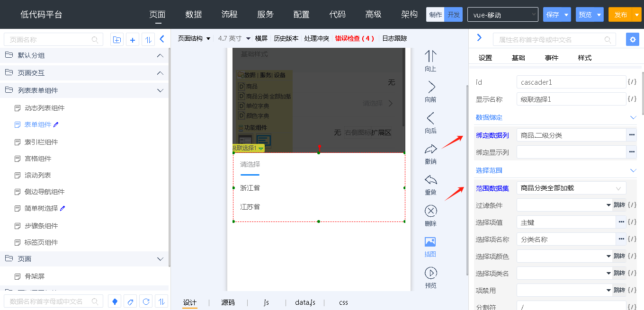This screenshot has width=644, height=310.
Task: Collapse the 数据绑定 section
Action: (633, 117)
